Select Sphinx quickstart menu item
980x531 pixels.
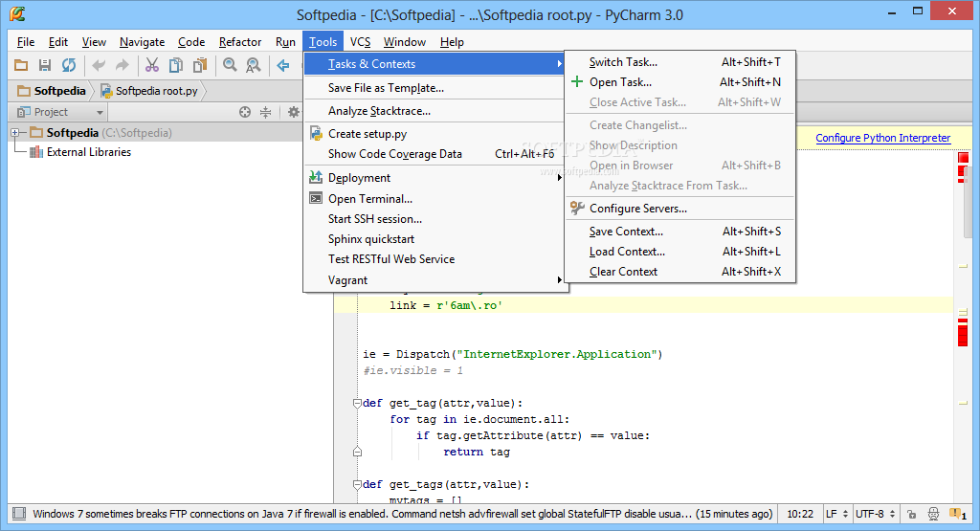tap(435, 238)
